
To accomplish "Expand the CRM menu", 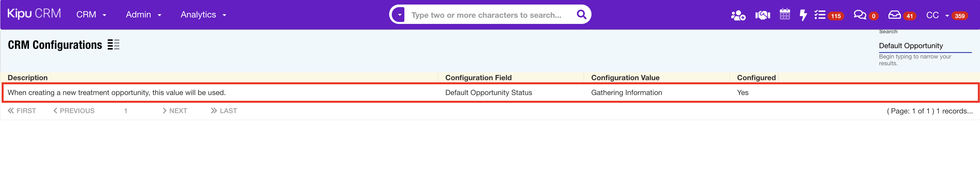I will pyautogui.click(x=91, y=15).
